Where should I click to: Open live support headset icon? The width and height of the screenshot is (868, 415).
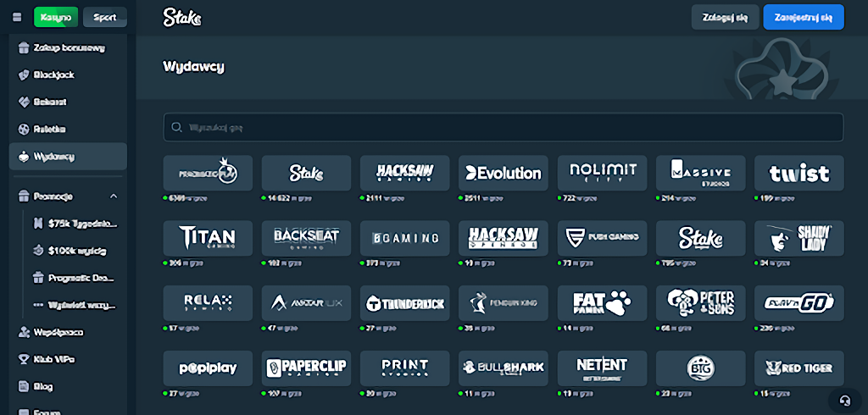click(843, 399)
